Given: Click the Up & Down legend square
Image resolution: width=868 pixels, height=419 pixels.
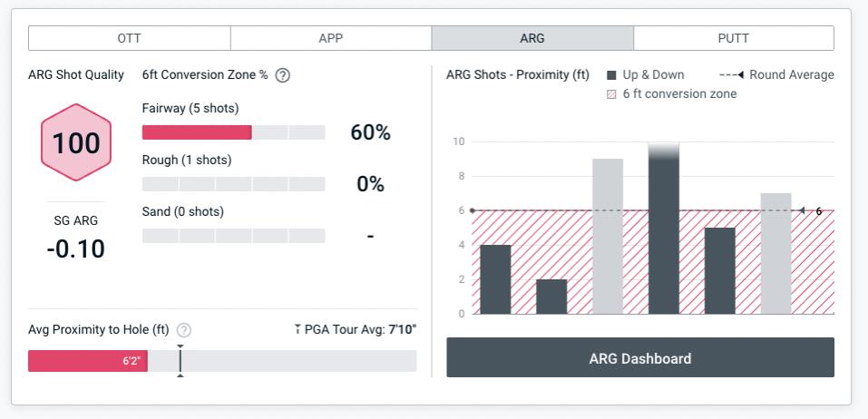Looking at the screenshot, I should 611,75.
